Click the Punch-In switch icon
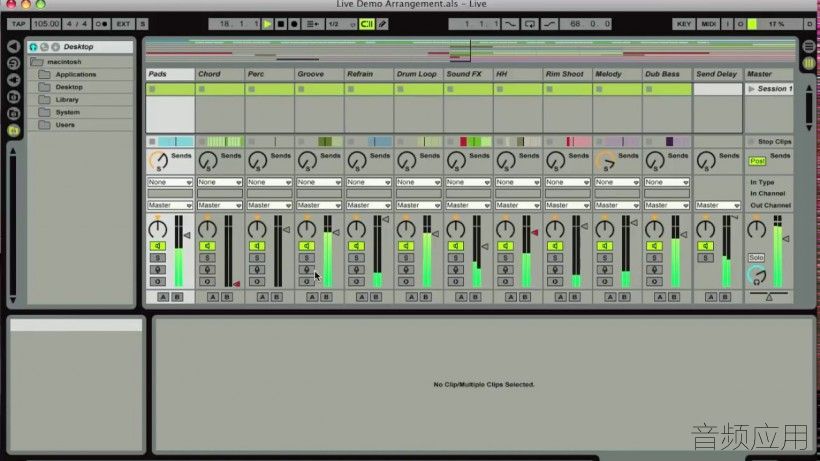Screen dimensions: 820x461 [x=510, y=24]
